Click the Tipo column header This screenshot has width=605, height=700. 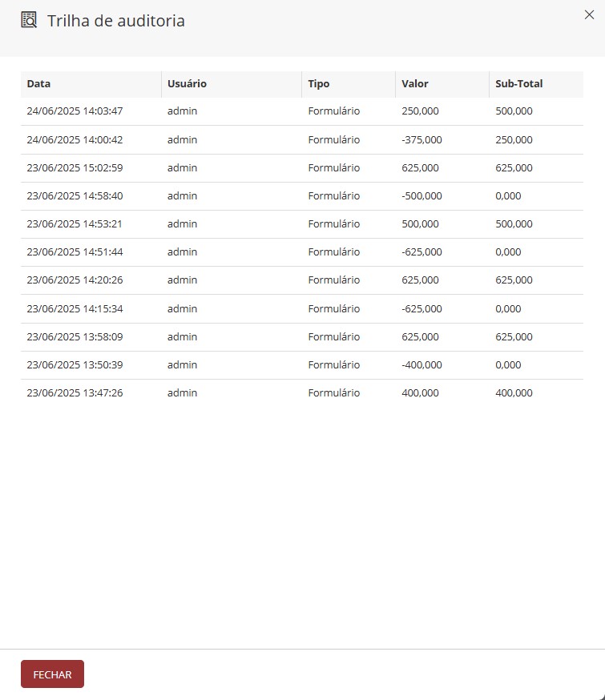point(349,84)
